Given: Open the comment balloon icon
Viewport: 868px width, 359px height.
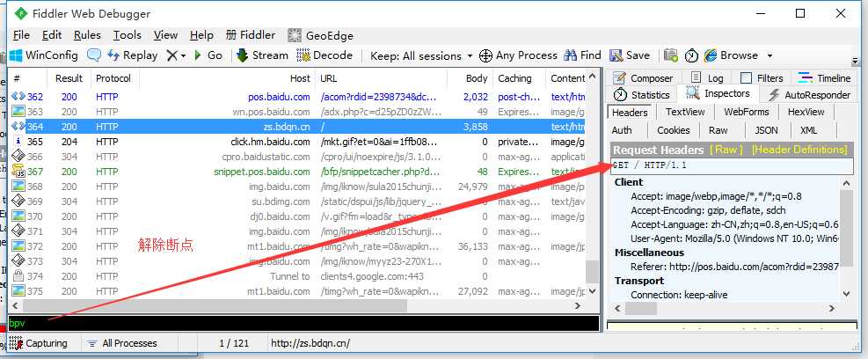Looking at the screenshot, I should pos(95,55).
